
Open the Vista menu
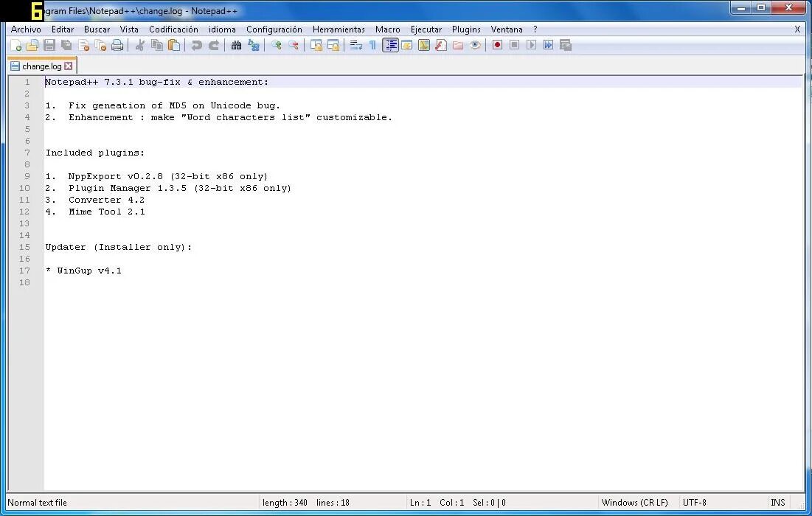[129, 29]
